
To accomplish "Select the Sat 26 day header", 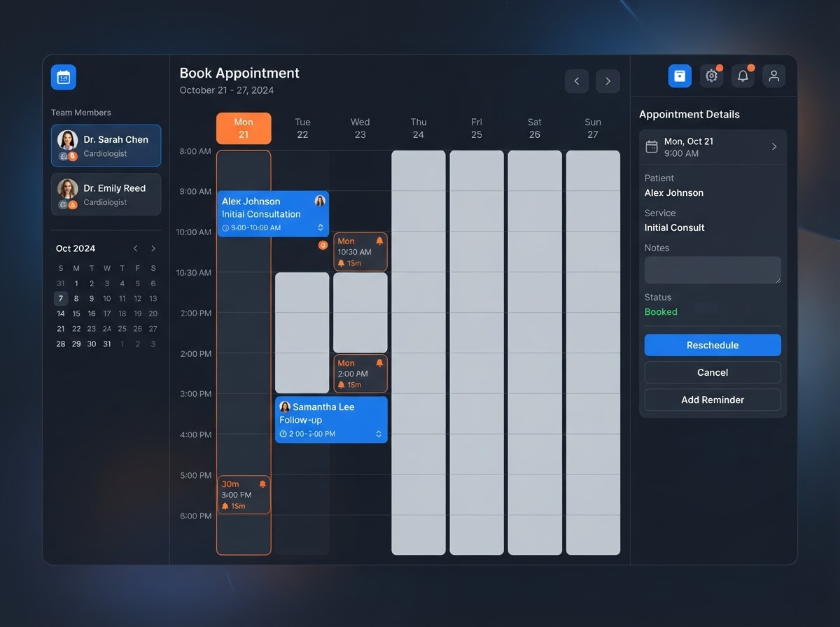I will pos(535,128).
